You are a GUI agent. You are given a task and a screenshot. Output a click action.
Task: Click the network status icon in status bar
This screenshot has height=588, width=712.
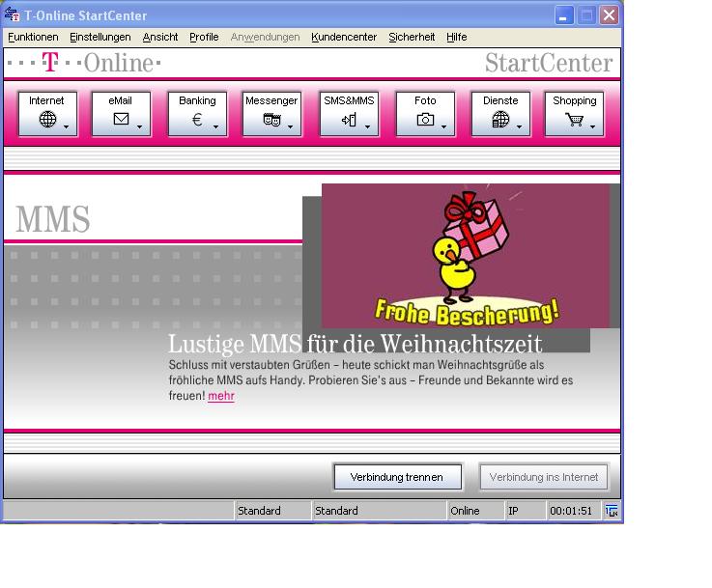(612, 511)
